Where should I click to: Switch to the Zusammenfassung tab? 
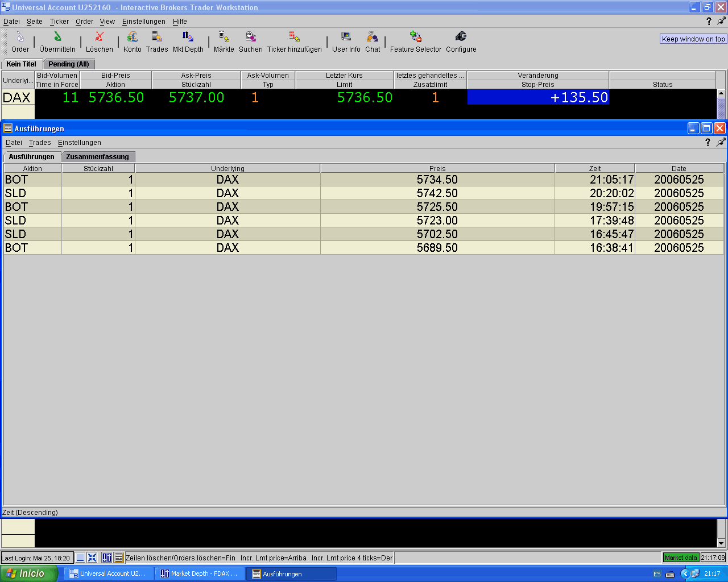(98, 157)
